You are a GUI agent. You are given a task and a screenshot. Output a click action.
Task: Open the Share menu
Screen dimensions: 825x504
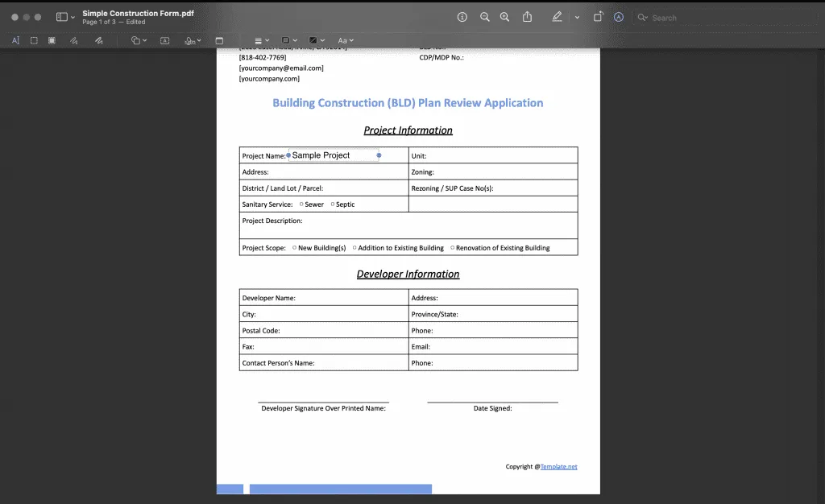click(x=527, y=16)
